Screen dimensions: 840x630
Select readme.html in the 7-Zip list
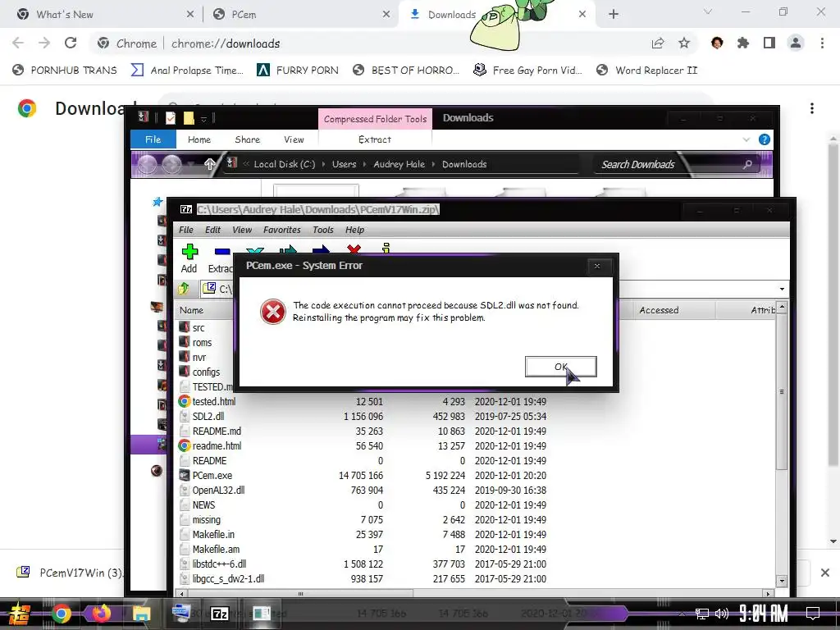217,445
